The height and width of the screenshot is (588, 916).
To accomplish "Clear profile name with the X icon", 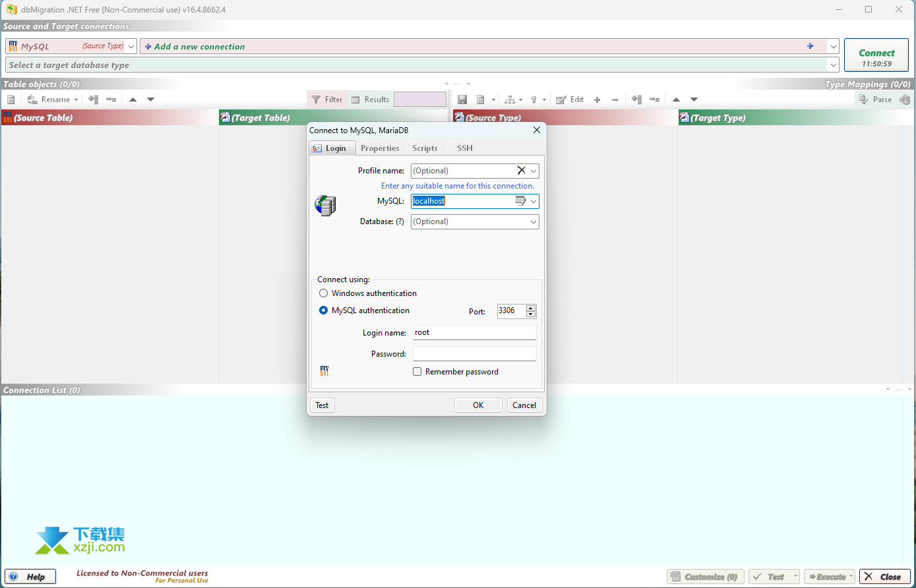I will pyautogui.click(x=521, y=171).
